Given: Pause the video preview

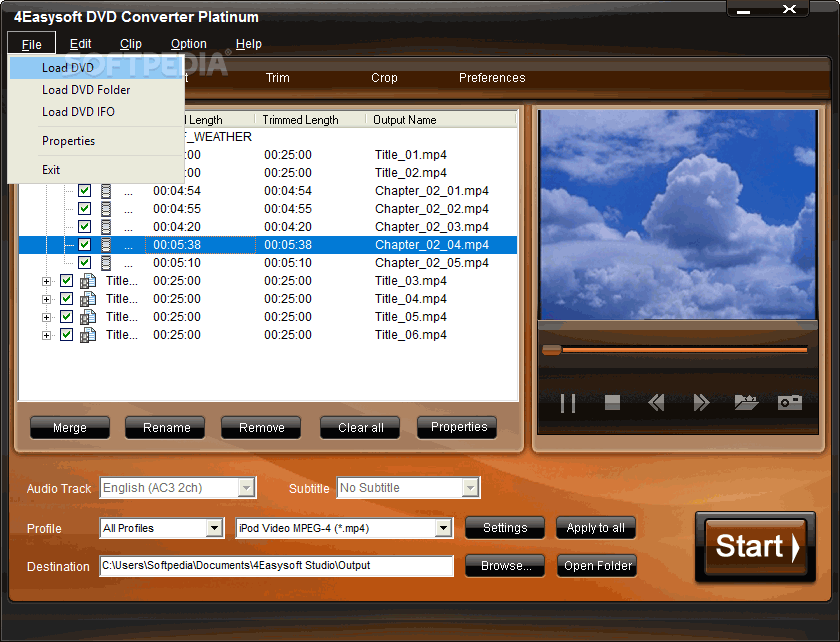Looking at the screenshot, I should pyautogui.click(x=567, y=403).
